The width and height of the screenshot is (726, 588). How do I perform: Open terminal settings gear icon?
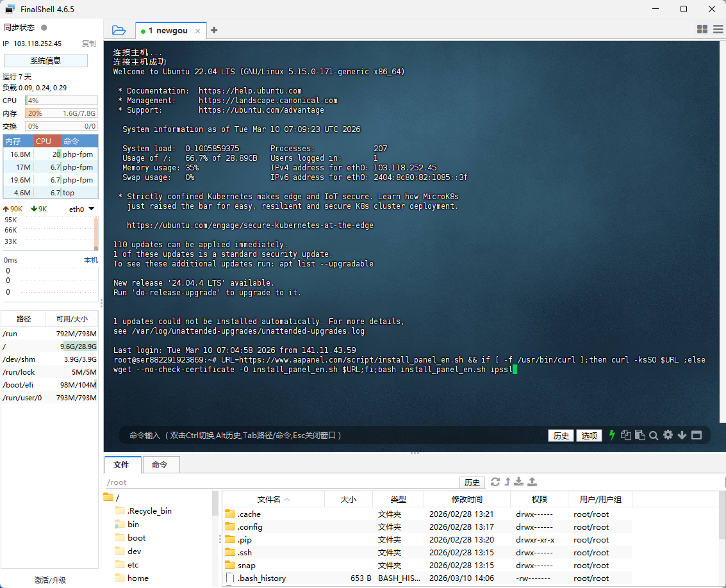pyautogui.click(x=668, y=436)
